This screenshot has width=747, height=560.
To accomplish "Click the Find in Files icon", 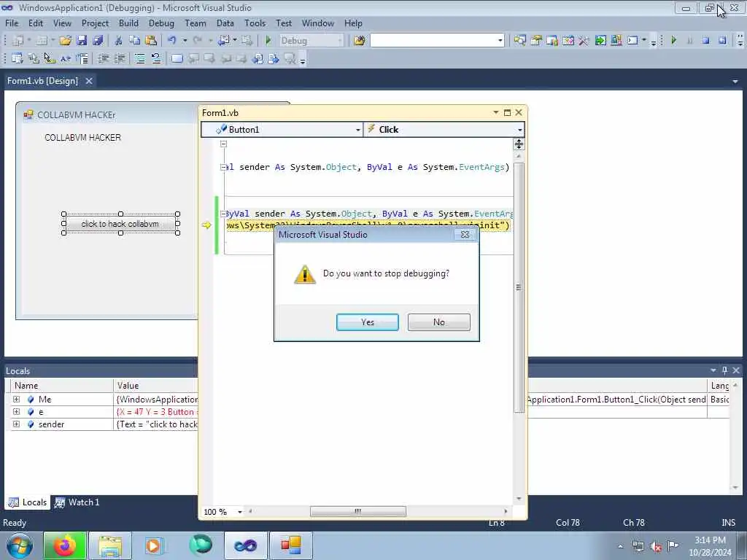I will (x=360, y=41).
